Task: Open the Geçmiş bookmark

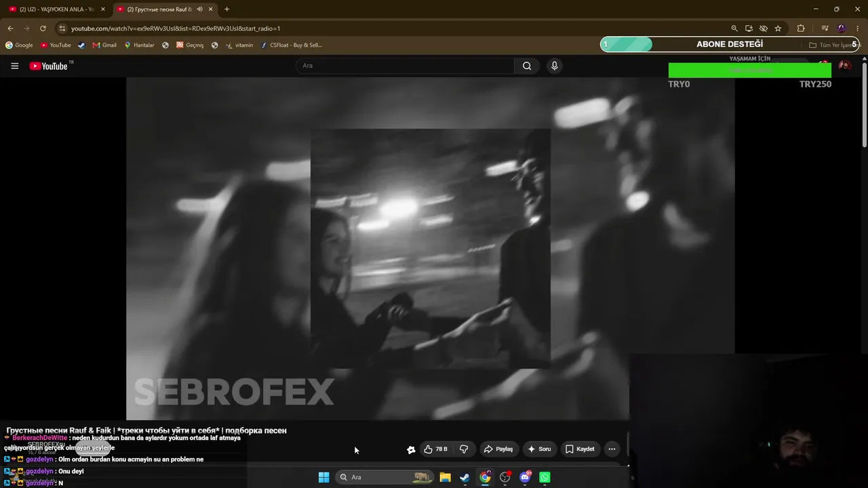Action: click(x=190, y=45)
